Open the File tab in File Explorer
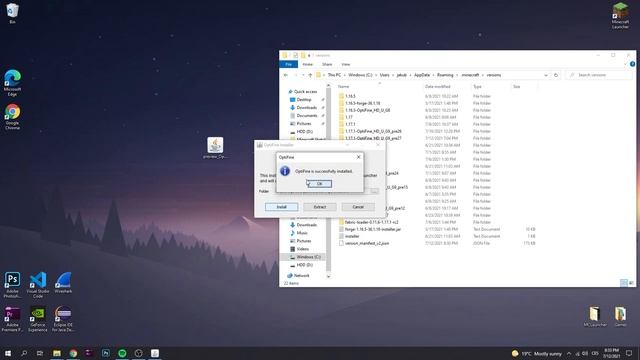 pyautogui.click(x=289, y=64)
